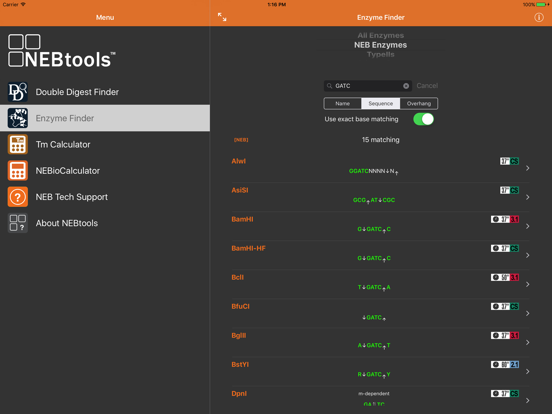Tap the BstYI enzyme name
552x414 pixels.
pos(240,364)
